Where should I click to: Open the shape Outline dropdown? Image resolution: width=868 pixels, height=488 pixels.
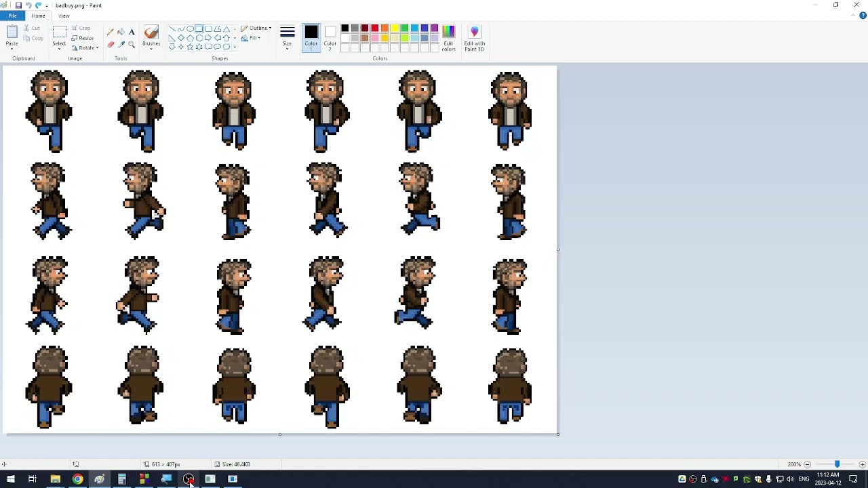256,28
